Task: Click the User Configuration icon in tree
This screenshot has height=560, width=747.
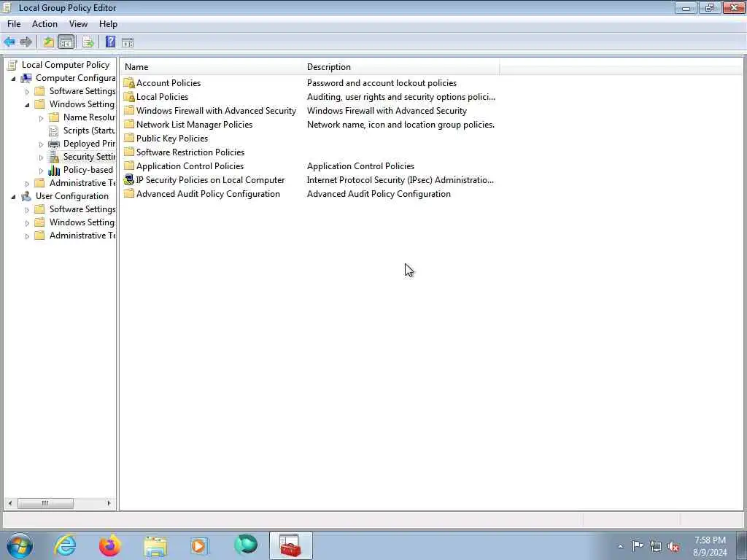Action: 26,196
